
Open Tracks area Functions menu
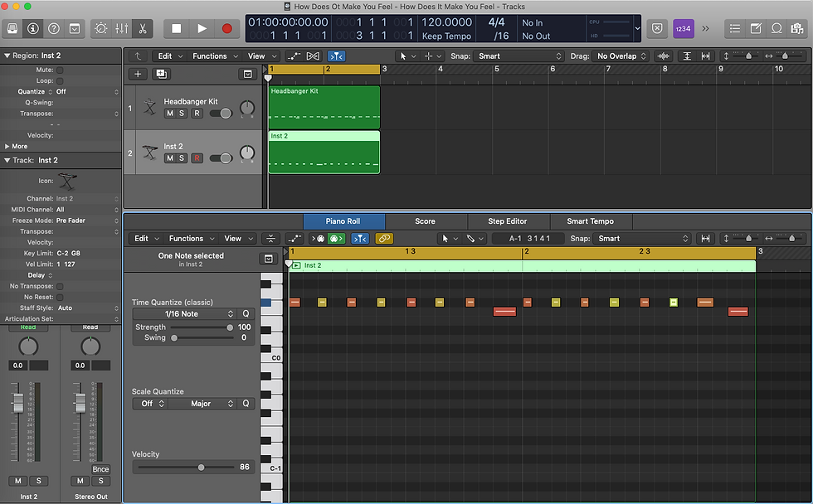tap(215, 56)
